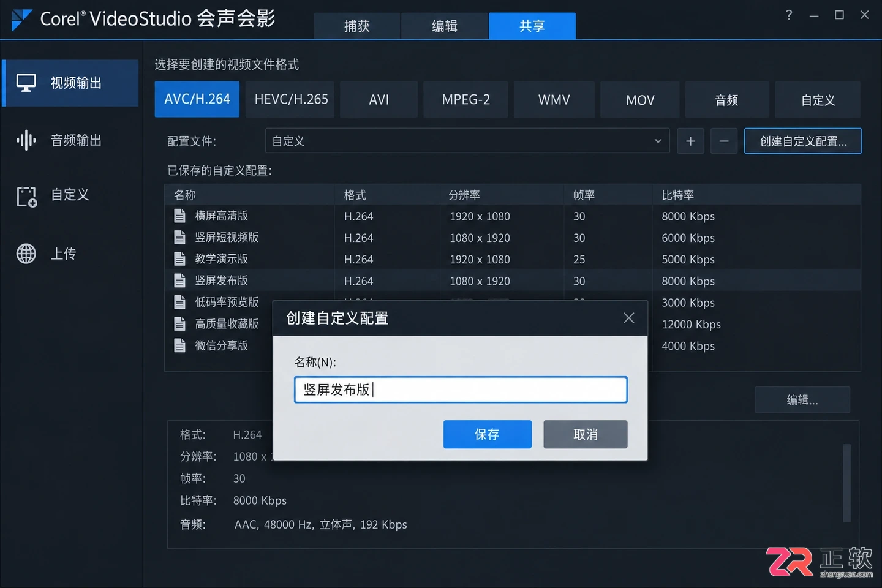
Task: Open the 音频输出 section in sidebar
Action: (70, 140)
